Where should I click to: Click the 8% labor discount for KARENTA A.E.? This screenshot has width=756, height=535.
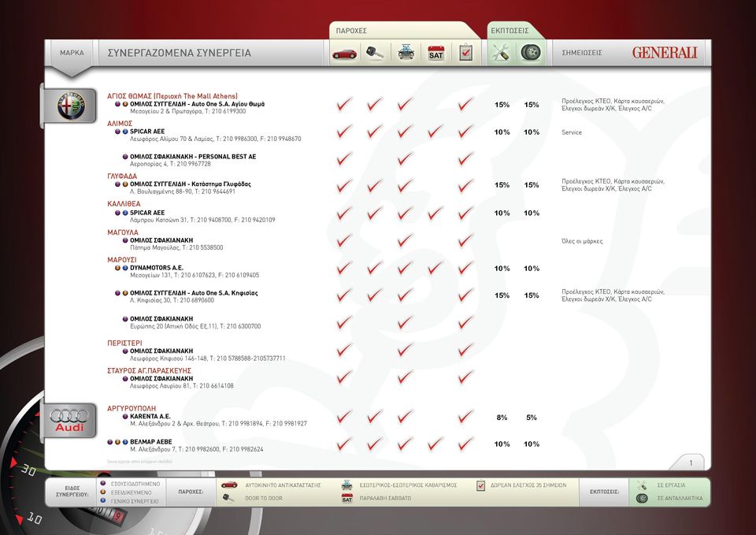coord(502,418)
